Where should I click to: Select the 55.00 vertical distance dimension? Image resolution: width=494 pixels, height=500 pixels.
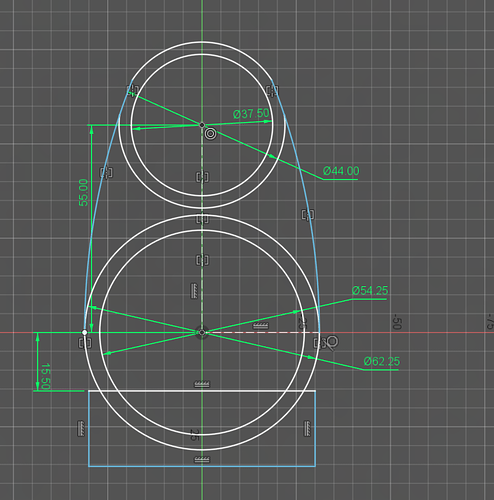click(x=83, y=192)
